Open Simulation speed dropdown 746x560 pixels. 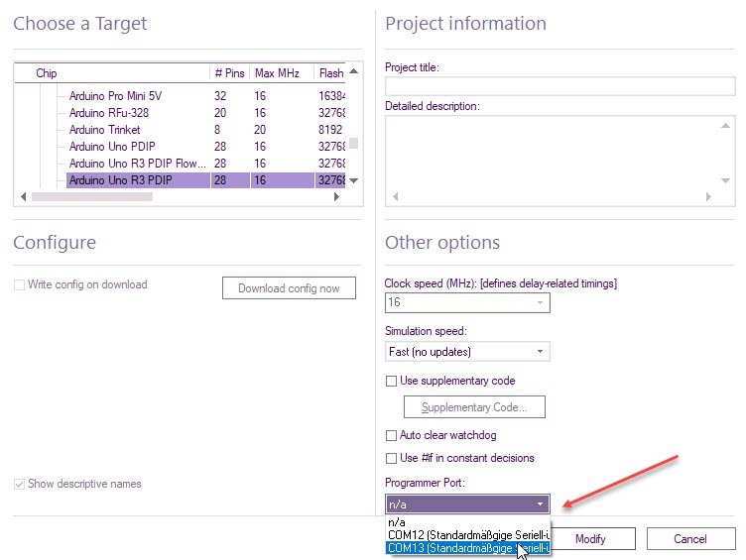467,352
